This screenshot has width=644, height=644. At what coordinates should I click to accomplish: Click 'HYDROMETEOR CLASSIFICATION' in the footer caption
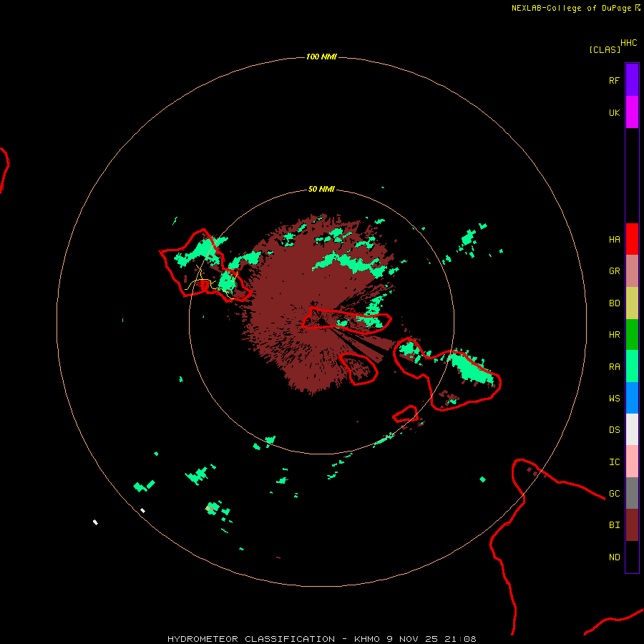(x=251, y=639)
